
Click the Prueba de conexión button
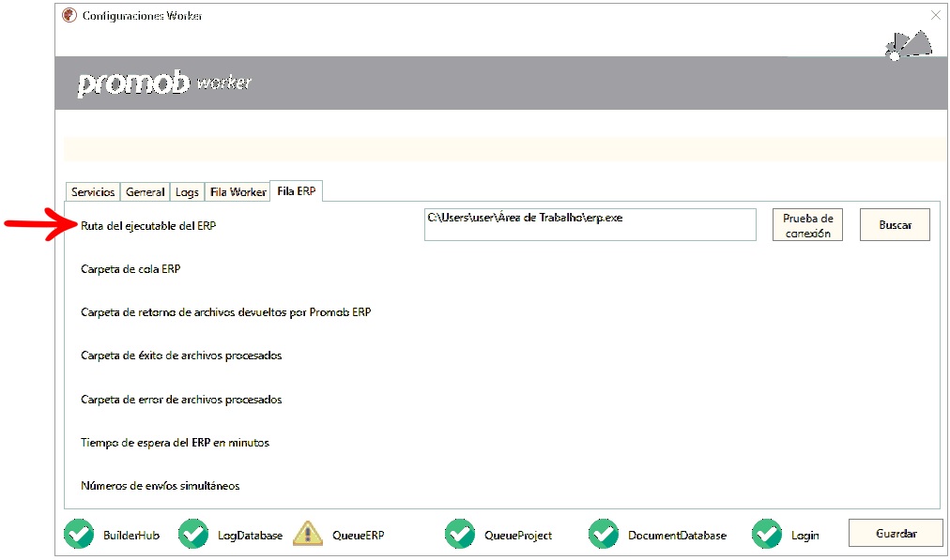pos(807,225)
